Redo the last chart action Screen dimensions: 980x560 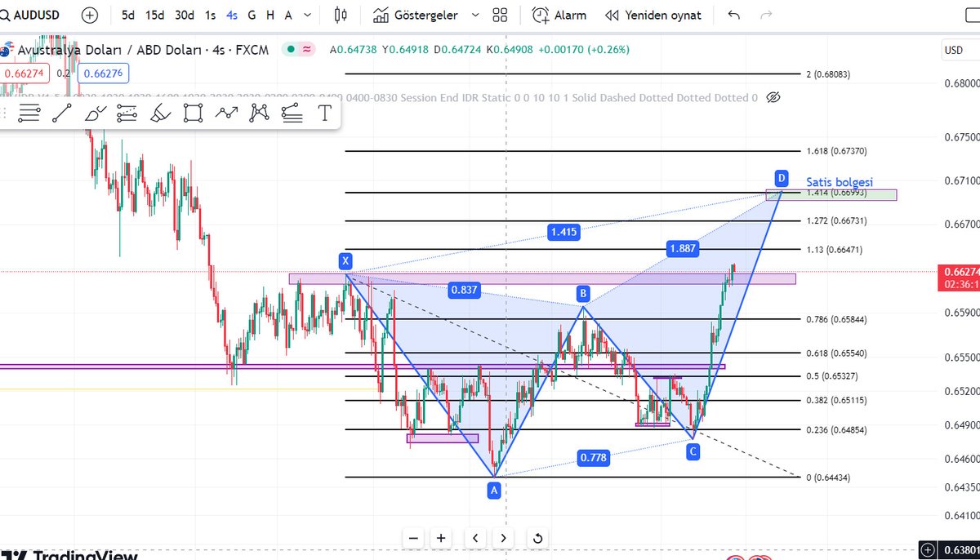pos(766,15)
